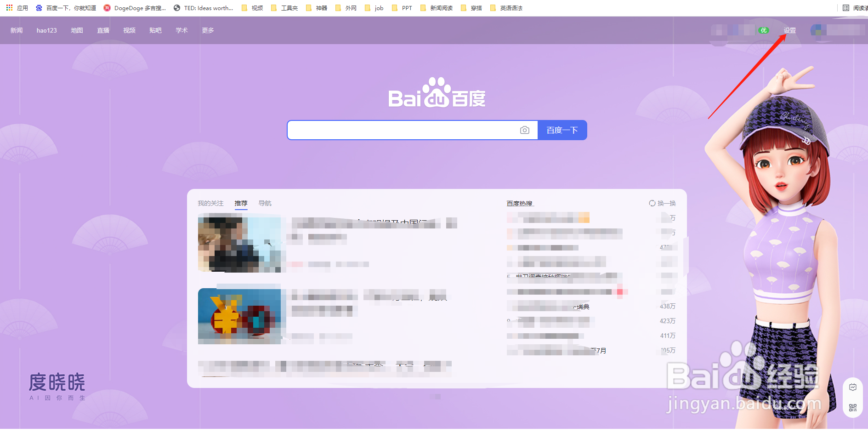Screen dimensions: 868x433
Task: Open the first news thumbnail image
Action: (x=239, y=245)
